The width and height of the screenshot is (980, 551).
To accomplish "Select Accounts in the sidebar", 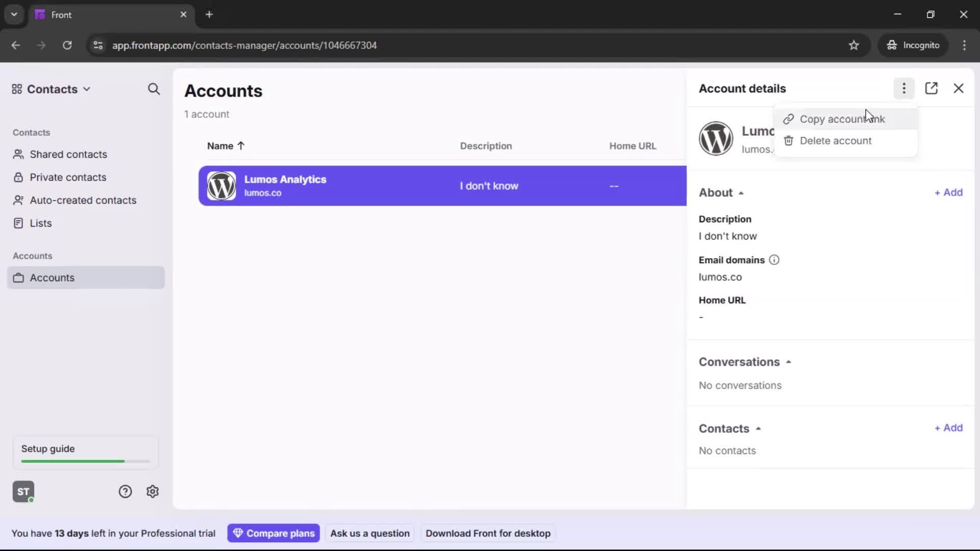I will coord(52,278).
